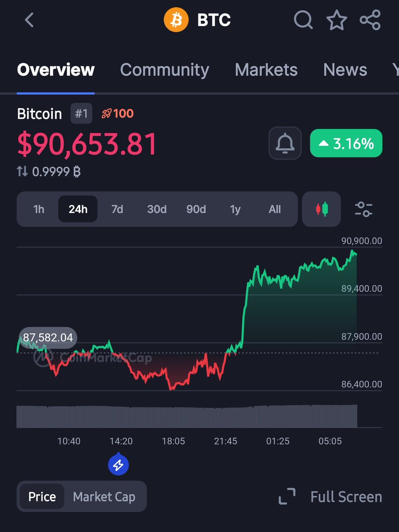Tap the 0.9999 BTC conversion text

tap(57, 171)
